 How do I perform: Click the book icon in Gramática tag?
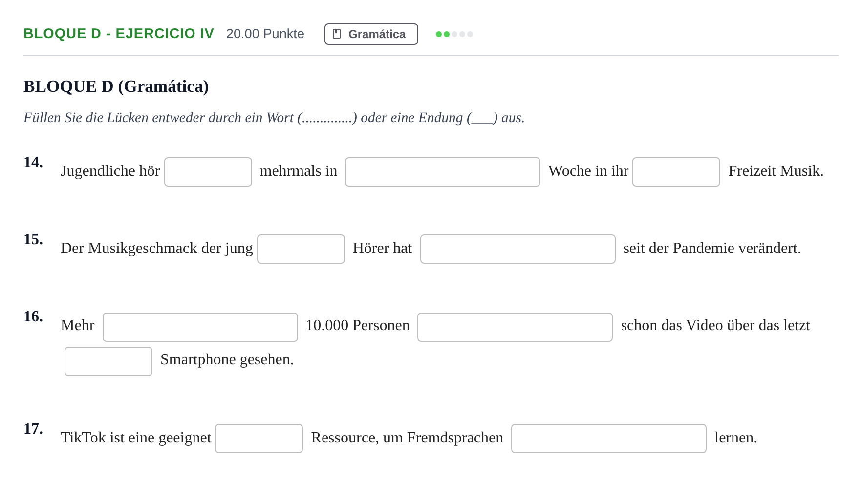click(x=337, y=34)
